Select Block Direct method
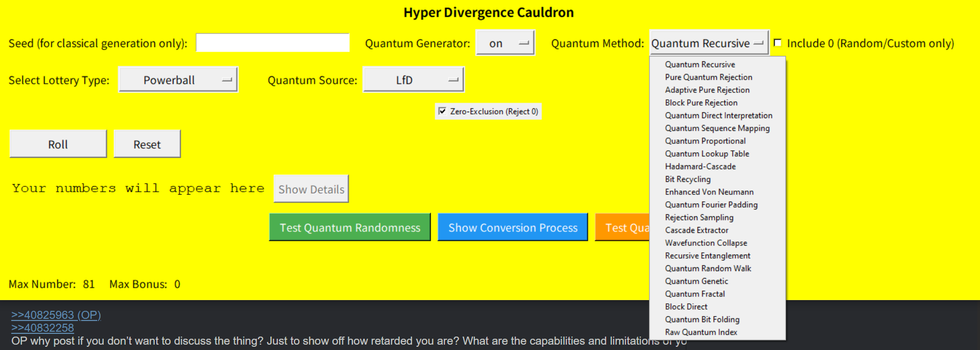 coord(717,307)
